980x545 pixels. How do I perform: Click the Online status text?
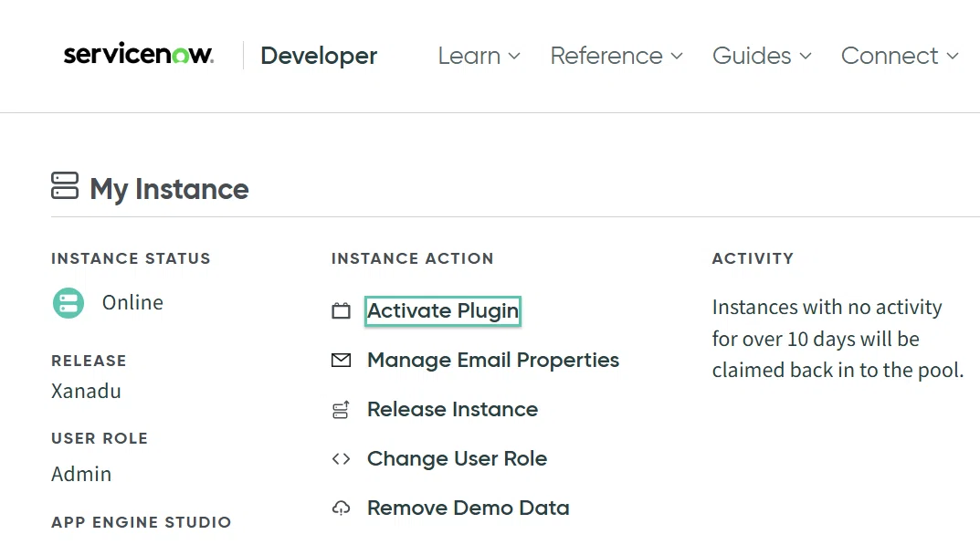[x=132, y=302]
